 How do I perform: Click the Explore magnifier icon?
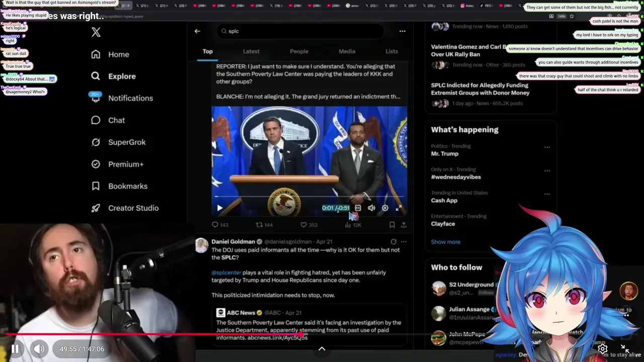(x=96, y=76)
